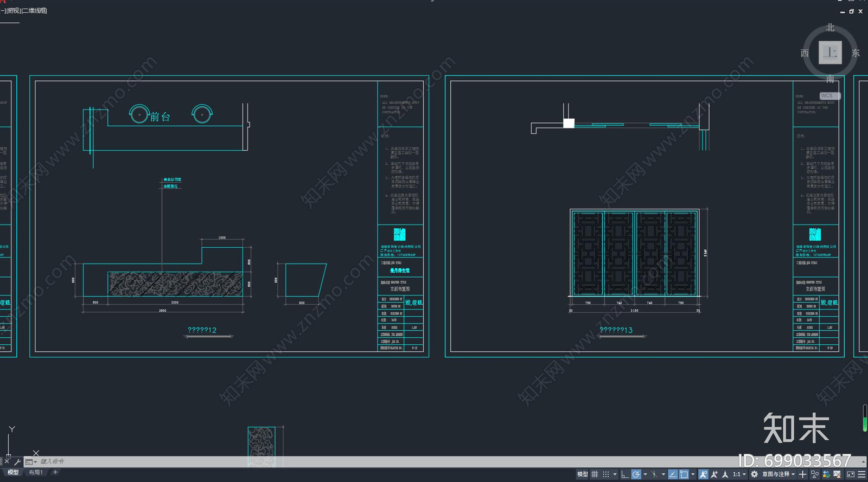
Task: Open the 二维线框 visual style menu
Action: click(x=35, y=11)
